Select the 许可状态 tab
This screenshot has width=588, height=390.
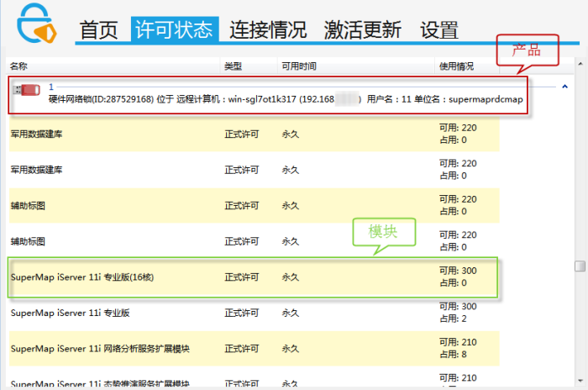(175, 29)
